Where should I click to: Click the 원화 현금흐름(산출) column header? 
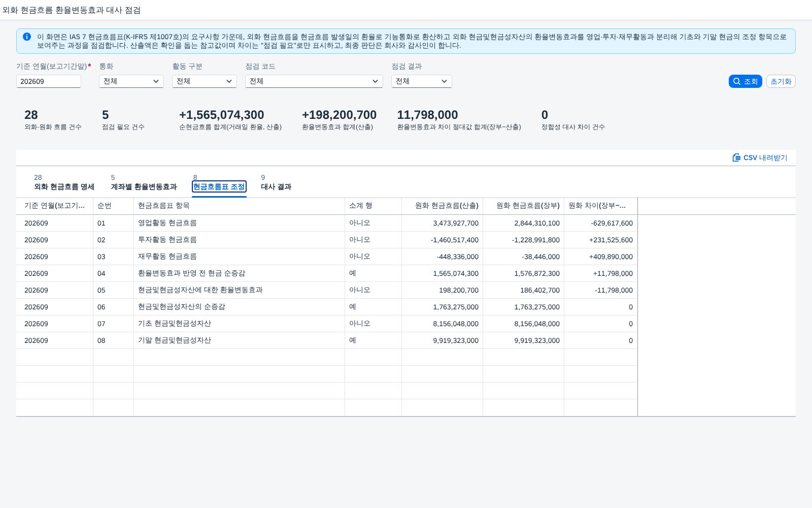tap(442, 206)
